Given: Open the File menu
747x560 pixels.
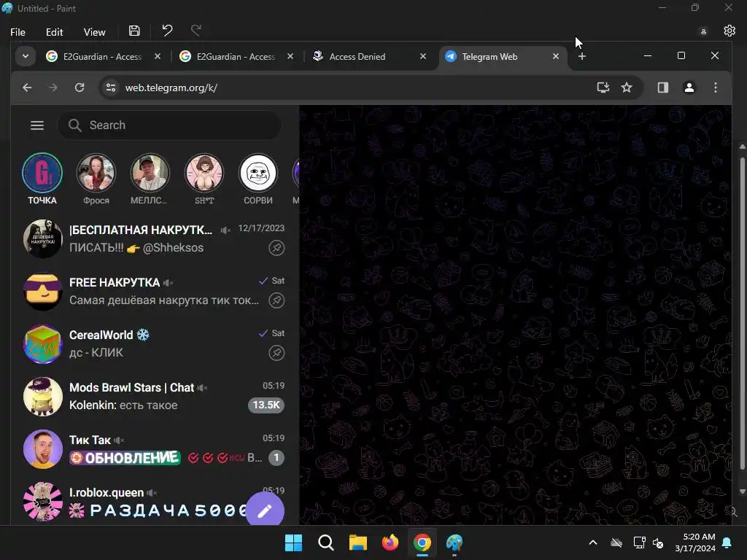Looking at the screenshot, I should [x=18, y=32].
